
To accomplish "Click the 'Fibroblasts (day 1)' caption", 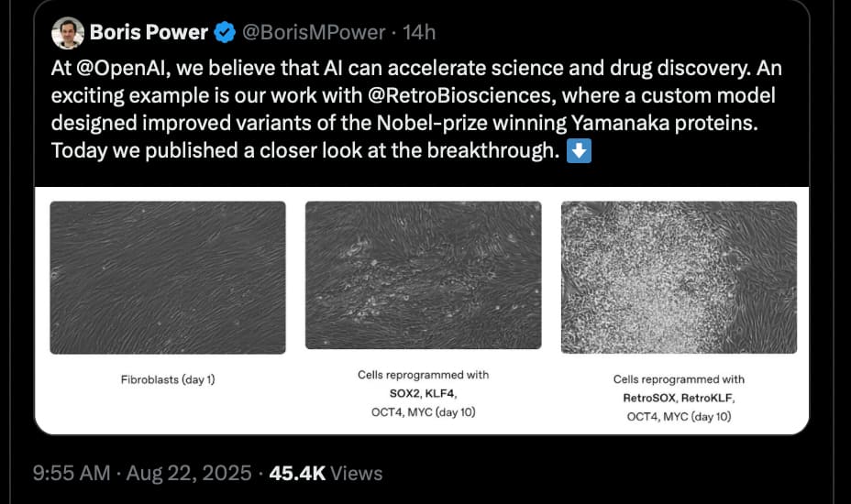I will click(x=168, y=379).
